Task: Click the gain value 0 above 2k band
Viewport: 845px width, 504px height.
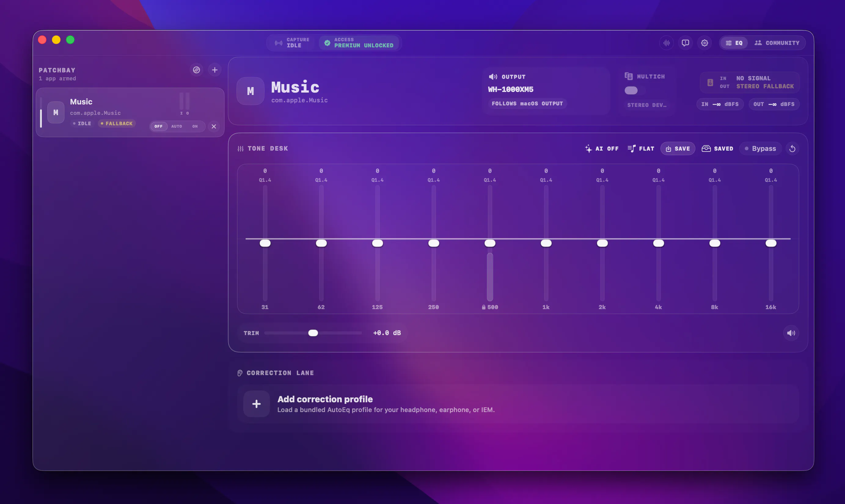Action: [602, 171]
